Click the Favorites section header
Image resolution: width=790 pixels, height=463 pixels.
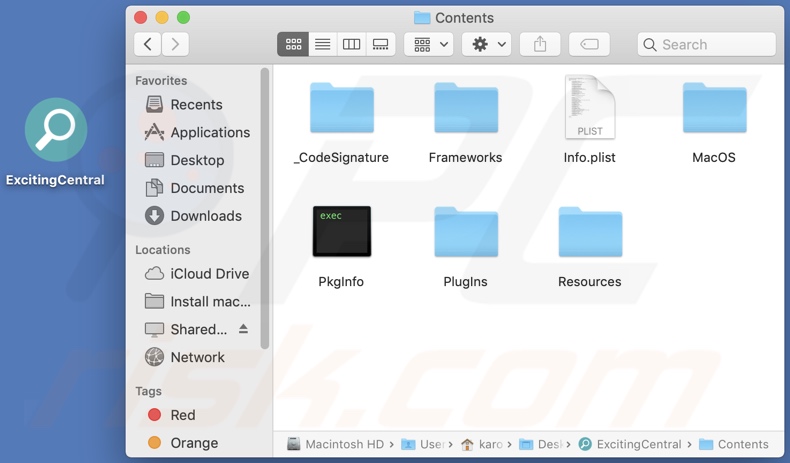pos(161,81)
